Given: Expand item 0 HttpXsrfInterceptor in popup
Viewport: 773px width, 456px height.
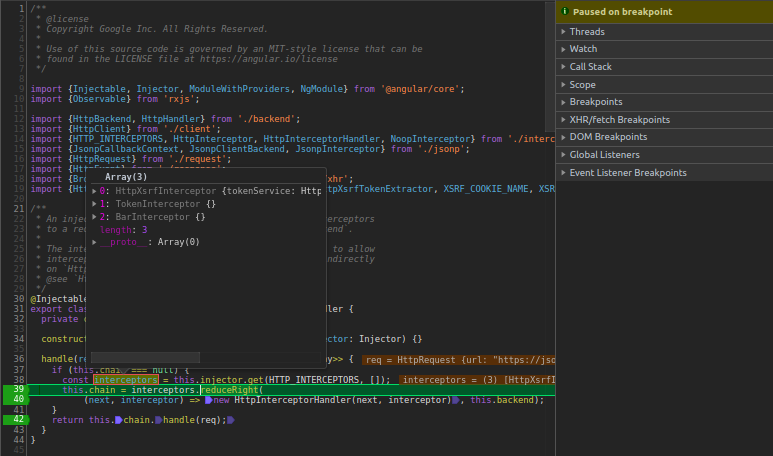Looking at the screenshot, I should point(94,191).
